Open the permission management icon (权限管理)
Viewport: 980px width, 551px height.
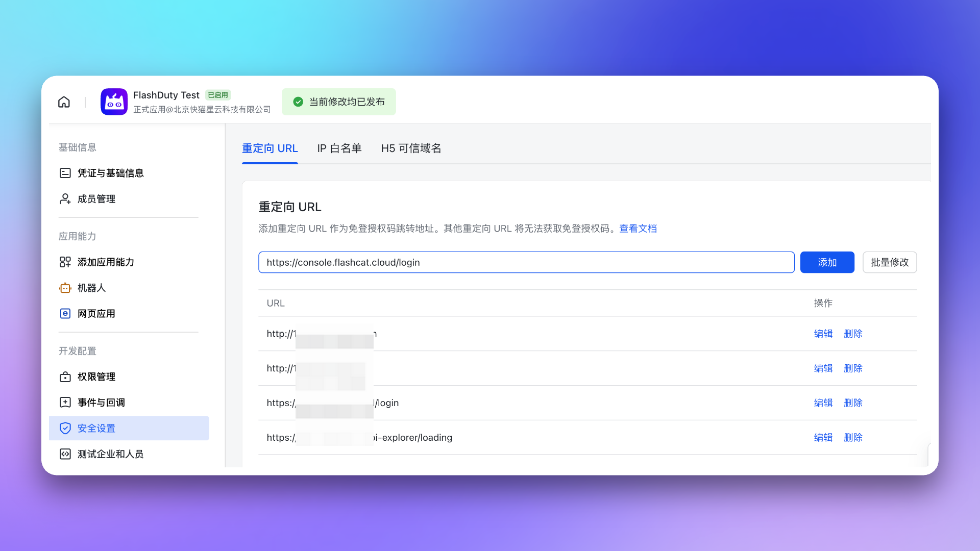(65, 377)
